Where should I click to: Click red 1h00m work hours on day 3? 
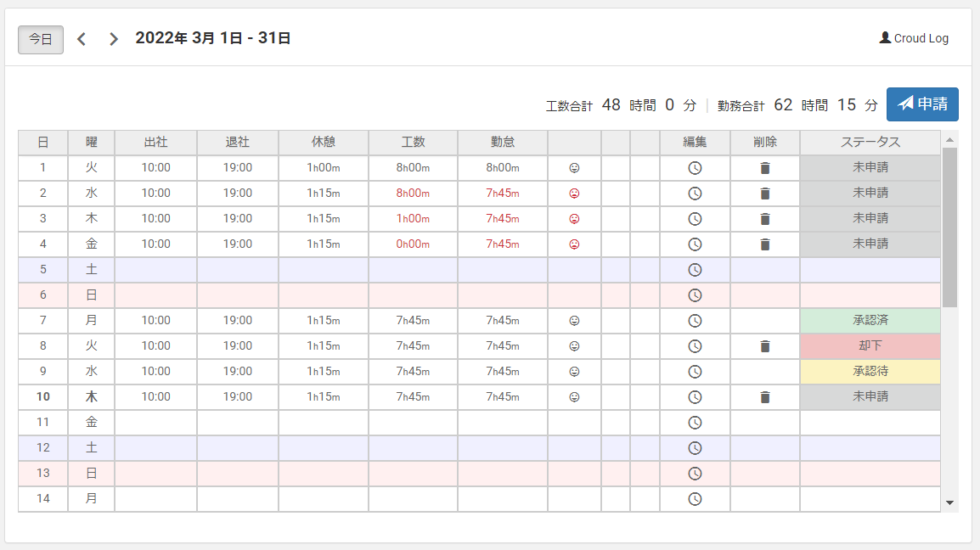pos(413,219)
